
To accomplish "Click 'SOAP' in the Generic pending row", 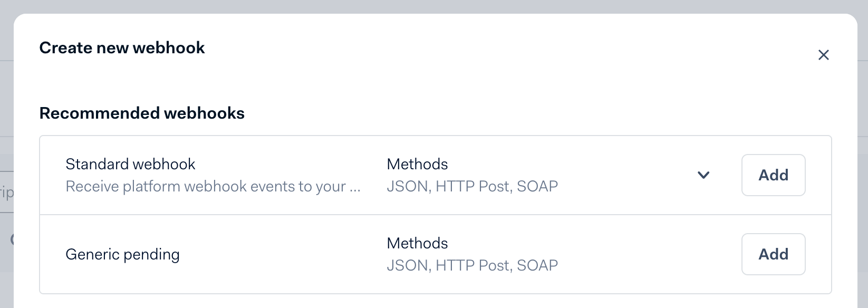I will (537, 265).
